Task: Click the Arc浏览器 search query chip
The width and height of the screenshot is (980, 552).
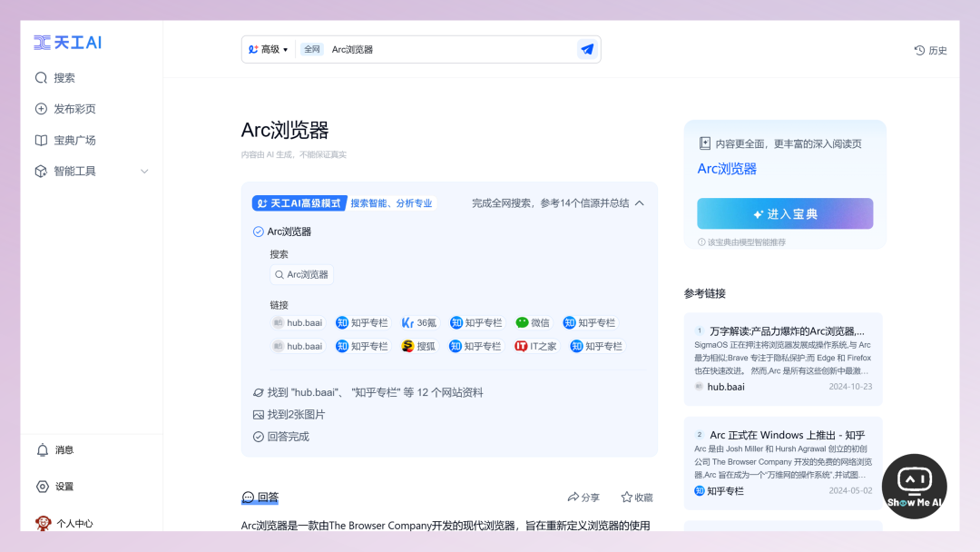Action: coord(301,274)
